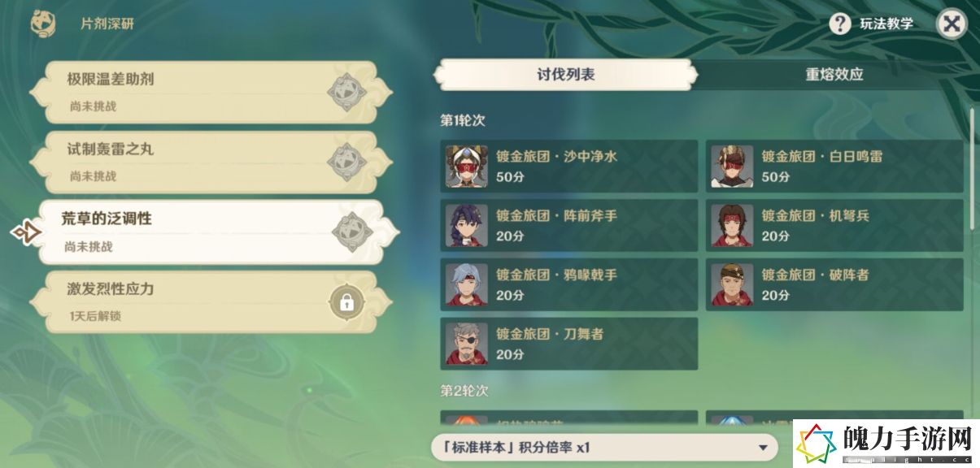Viewport: 980px width, 468px height.
Task: Click the lock icon on 激发烈性应力
Action: pos(346,303)
